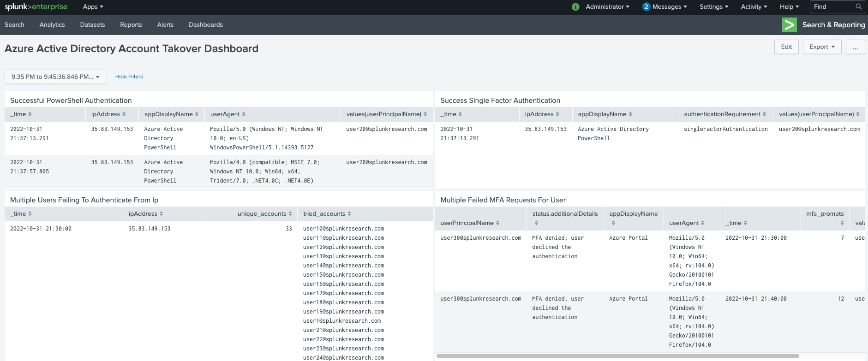Open the Help dropdown menu
The height and width of the screenshot is (361, 868).
click(x=789, y=7)
